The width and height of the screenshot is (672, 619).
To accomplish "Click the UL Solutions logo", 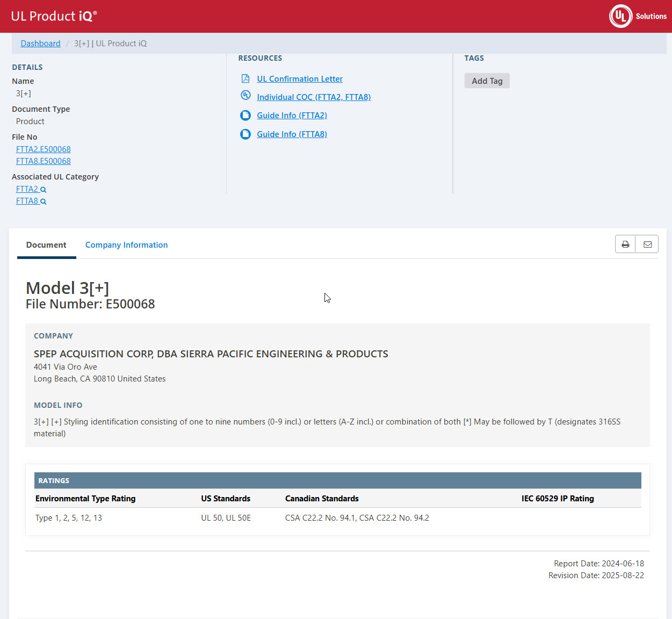I will click(x=638, y=16).
